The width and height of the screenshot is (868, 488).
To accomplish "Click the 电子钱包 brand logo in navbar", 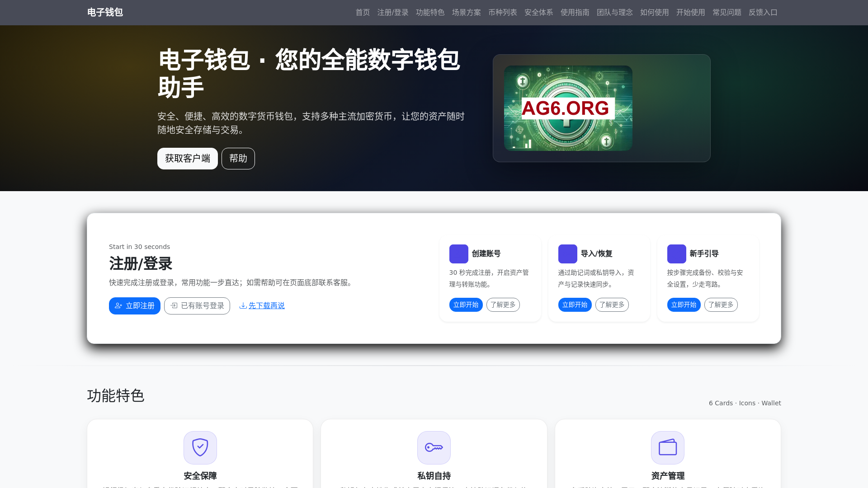I will (x=105, y=12).
